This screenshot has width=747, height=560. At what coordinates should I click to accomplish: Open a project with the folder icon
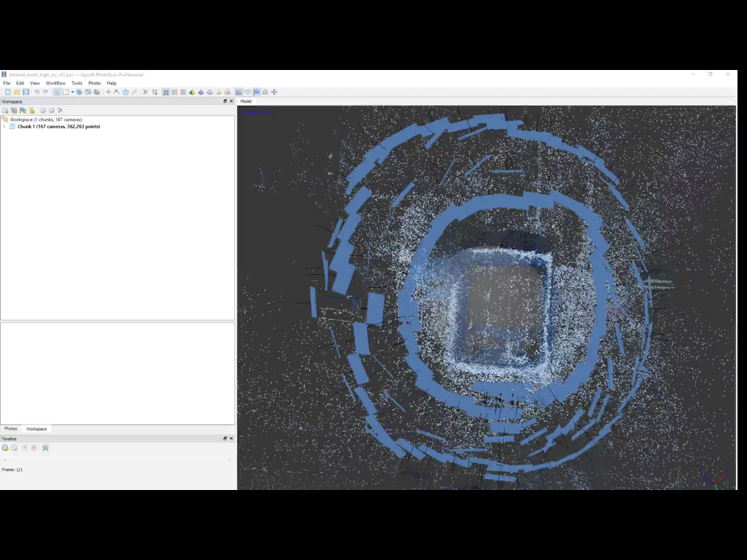click(x=17, y=92)
